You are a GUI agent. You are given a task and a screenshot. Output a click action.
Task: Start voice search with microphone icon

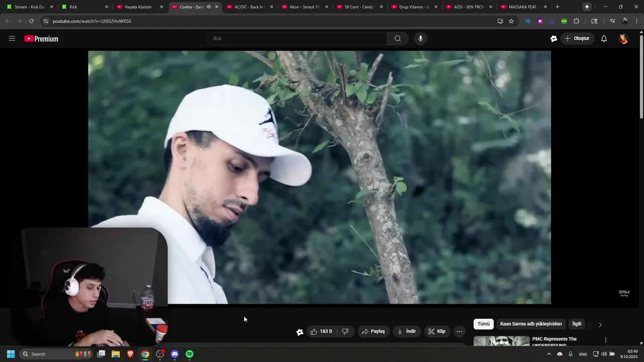421,39
